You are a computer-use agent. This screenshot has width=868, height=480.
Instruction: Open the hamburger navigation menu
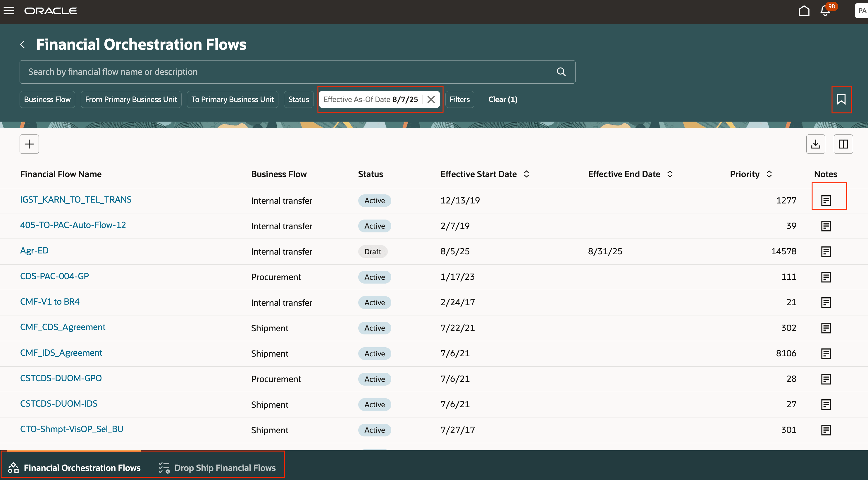[x=9, y=11]
